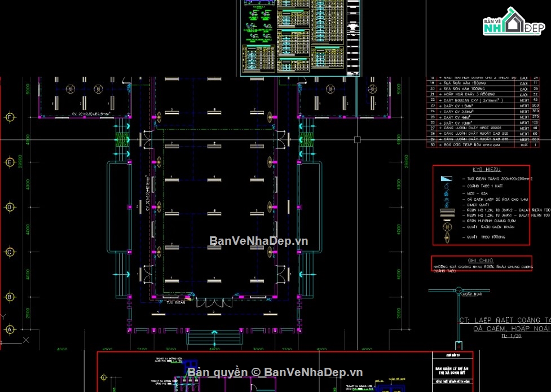Click the 'CT: LAÉP ÑAËT COÂNG TA' detail title
Viewport: 551px width, 392px height.
[505, 320]
